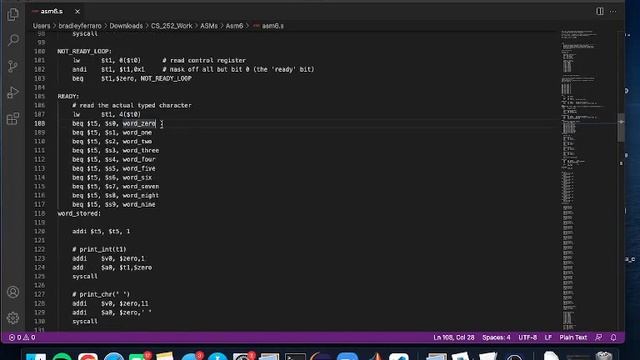Click the 'addi $t5, $t5, 1' line
Viewport: 640px width, 360px height.
click(101, 231)
